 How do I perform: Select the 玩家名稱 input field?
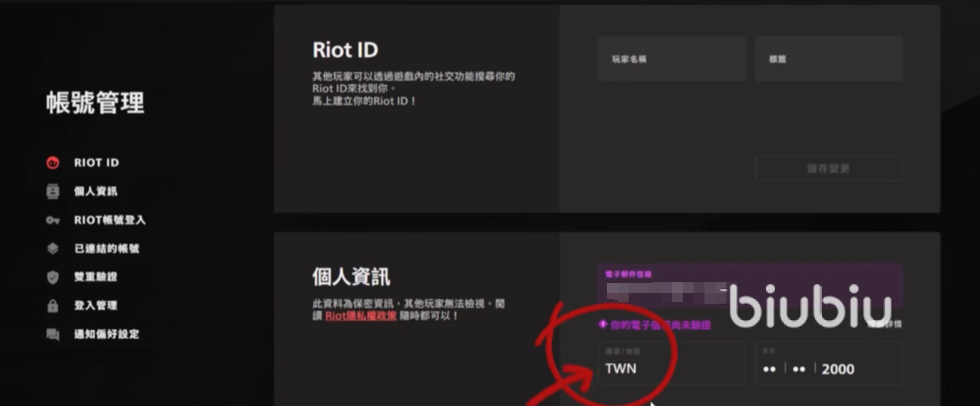pos(671,59)
